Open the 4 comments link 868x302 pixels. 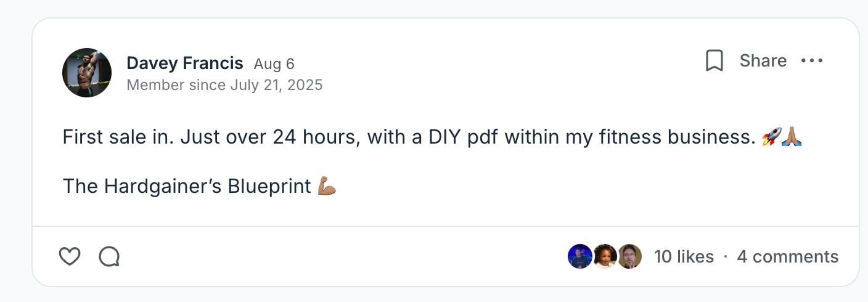pyautogui.click(x=787, y=256)
